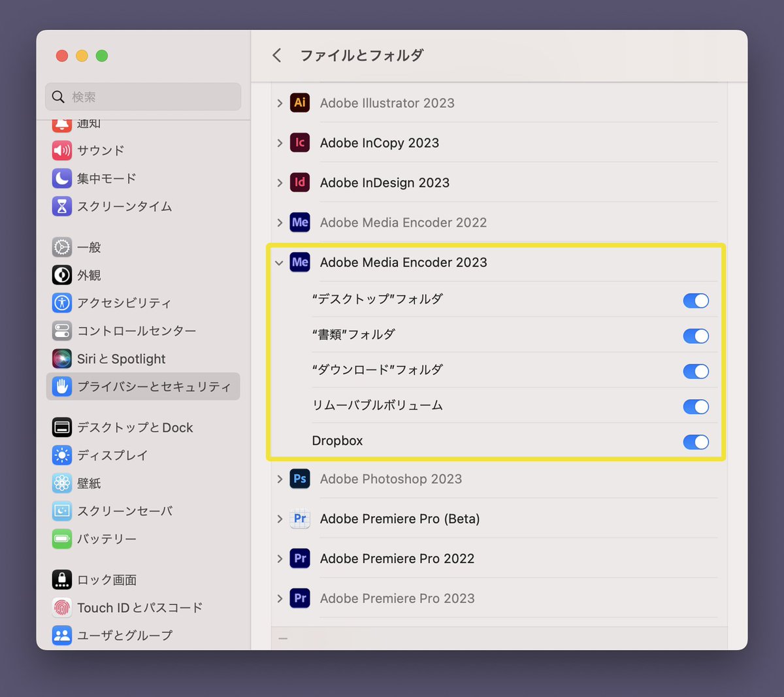
Task: Click the デスクトップとDock icon
Action: [x=62, y=427]
